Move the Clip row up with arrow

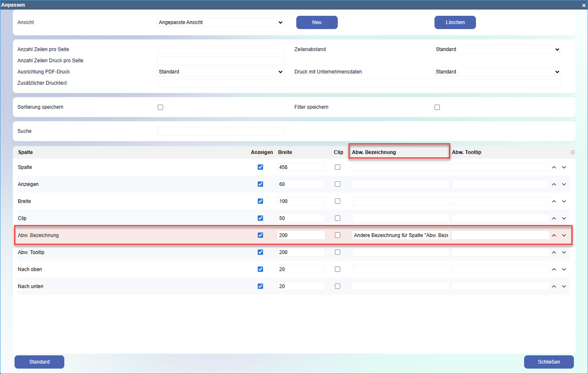coord(554,218)
